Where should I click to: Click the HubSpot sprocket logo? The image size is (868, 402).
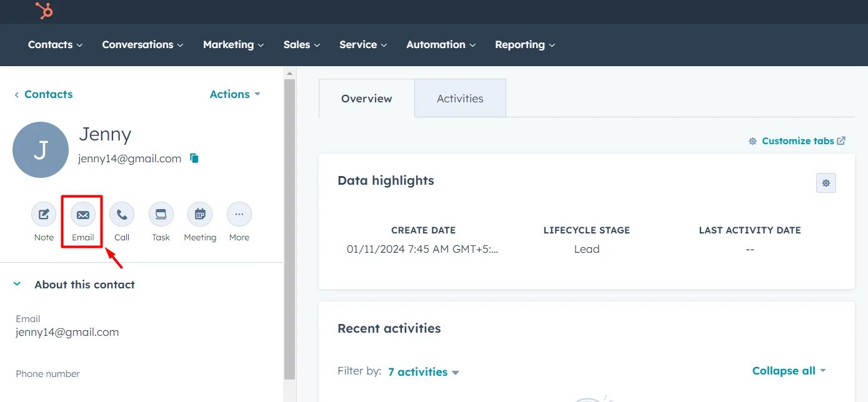[43, 11]
